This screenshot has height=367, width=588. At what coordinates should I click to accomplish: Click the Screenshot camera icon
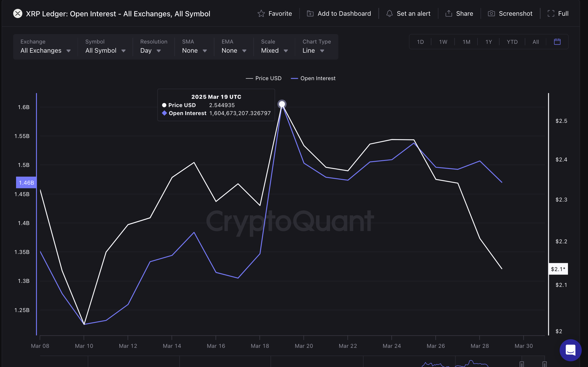click(491, 13)
